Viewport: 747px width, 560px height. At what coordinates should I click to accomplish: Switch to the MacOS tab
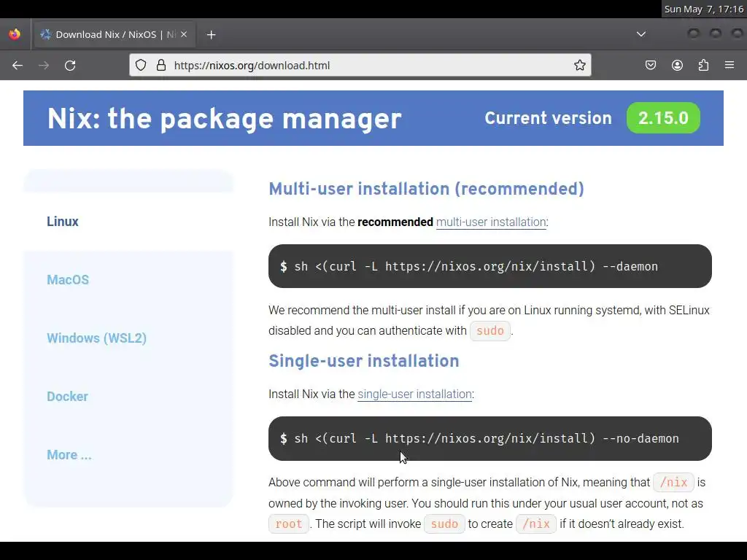68,280
